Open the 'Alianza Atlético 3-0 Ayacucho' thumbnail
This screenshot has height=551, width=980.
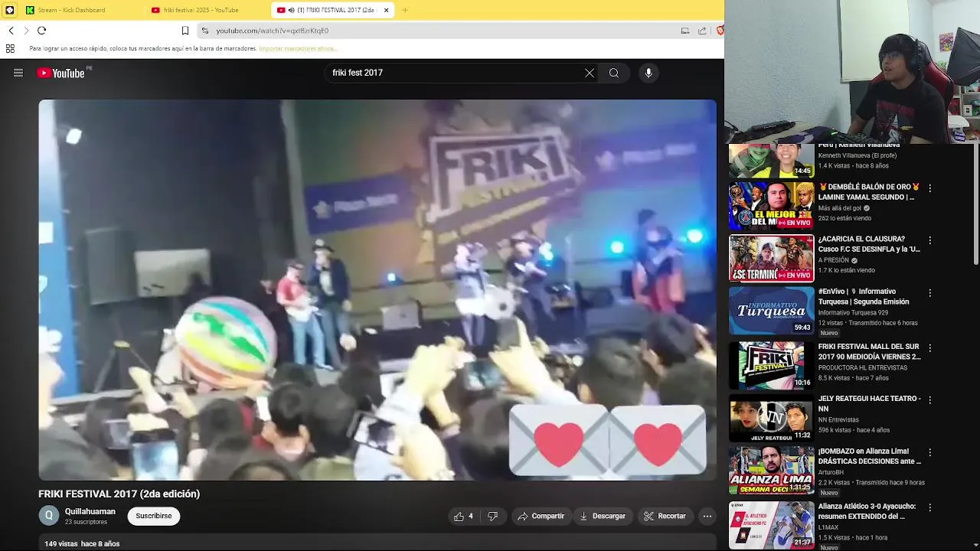pyautogui.click(x=771, y=524)
